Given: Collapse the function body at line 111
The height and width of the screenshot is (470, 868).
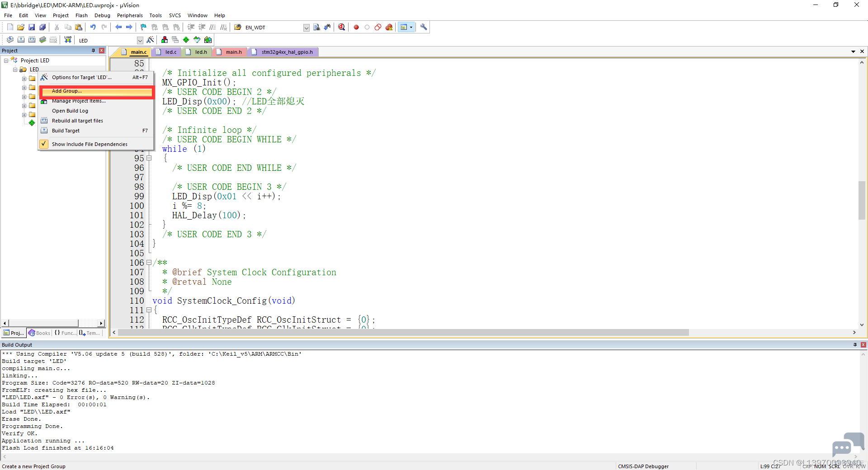Looking at the screenshot, I should tap(149, 310).
